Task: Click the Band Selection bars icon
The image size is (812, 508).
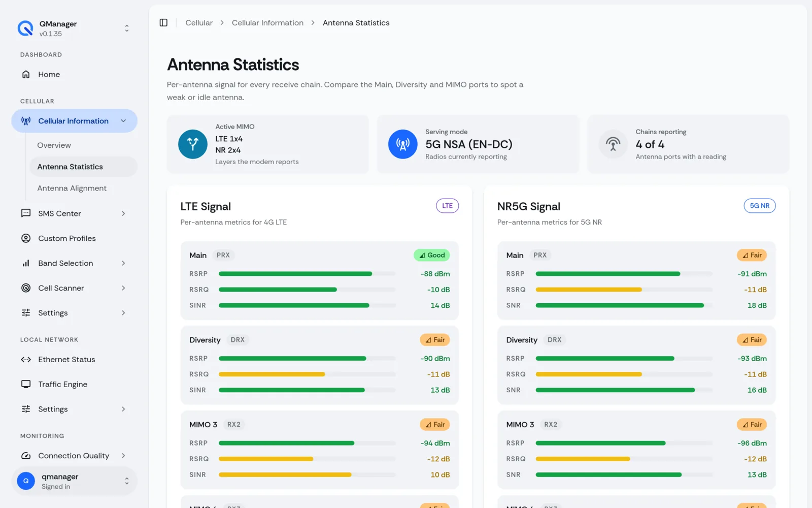Action: click(x=26, y=263)
